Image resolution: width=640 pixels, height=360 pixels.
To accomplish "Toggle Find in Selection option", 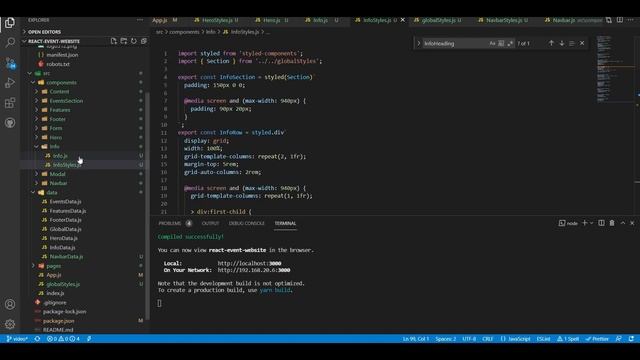I will coord(572,43).
